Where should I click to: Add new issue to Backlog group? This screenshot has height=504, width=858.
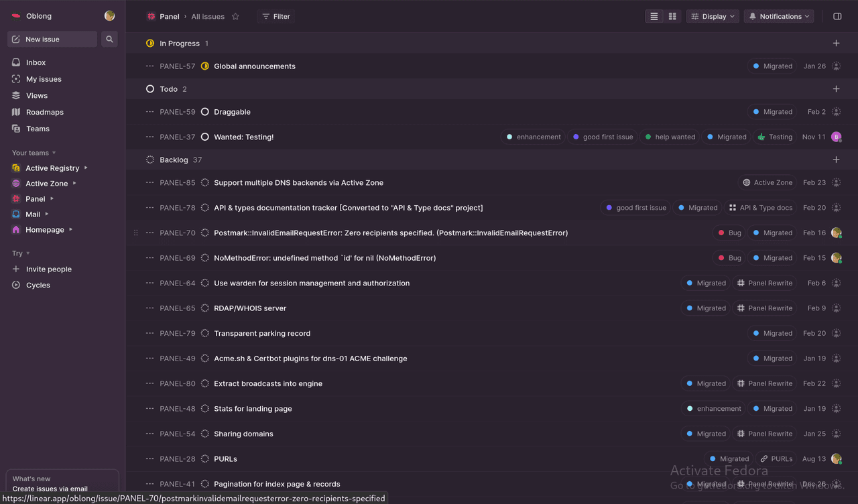(836, 160)
